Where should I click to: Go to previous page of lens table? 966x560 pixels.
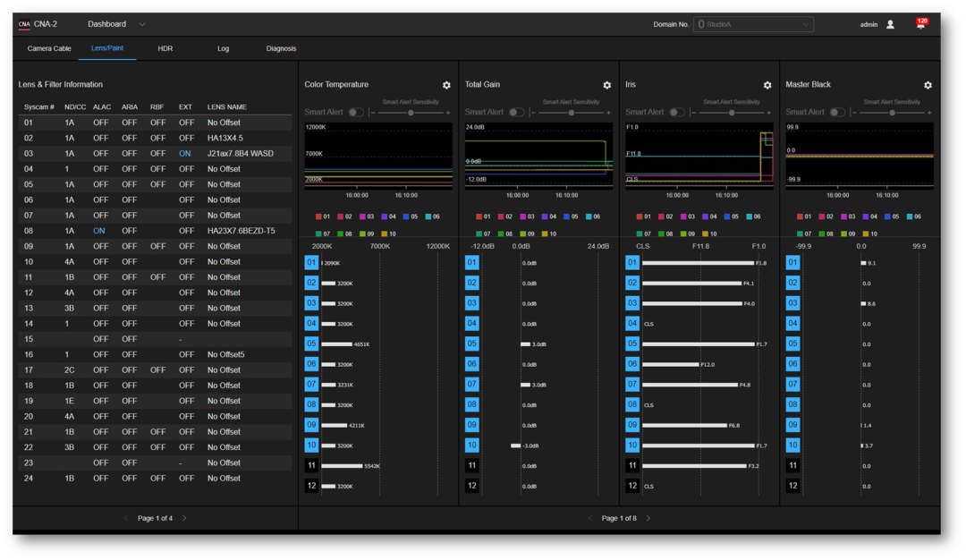pos(126,518)
